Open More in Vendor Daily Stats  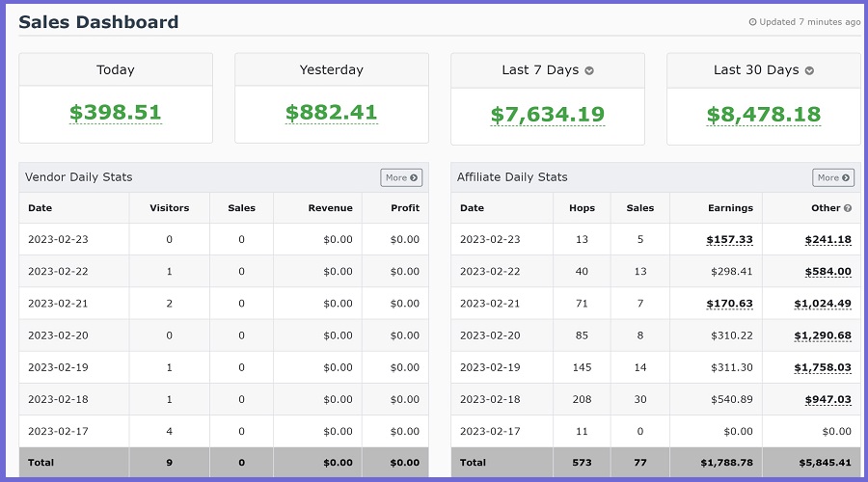coord(401,177)
